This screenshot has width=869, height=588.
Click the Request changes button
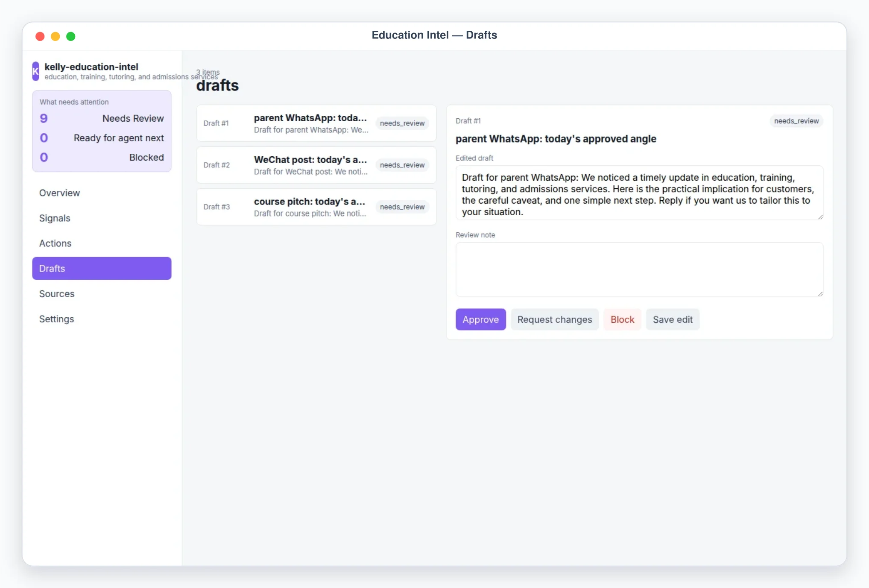[554, 319]
